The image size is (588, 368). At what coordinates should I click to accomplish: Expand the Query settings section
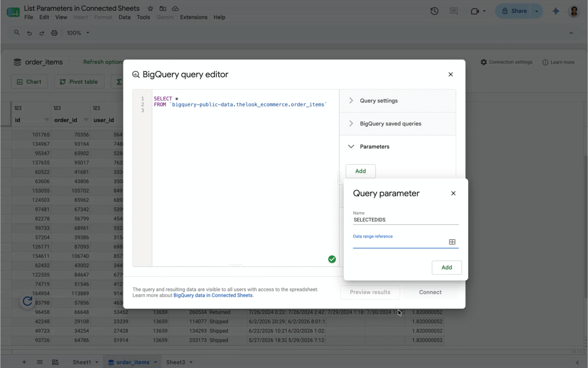tap(398, 101)
